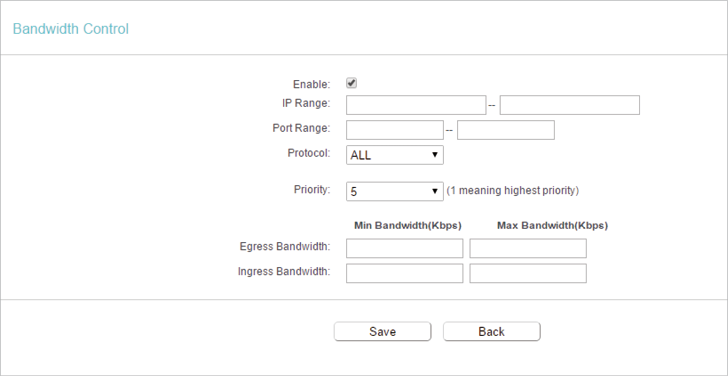The width and height of the screenshot is (728, 376).
Task: Focus the starting Port Range field
Action: coord(395,130)
